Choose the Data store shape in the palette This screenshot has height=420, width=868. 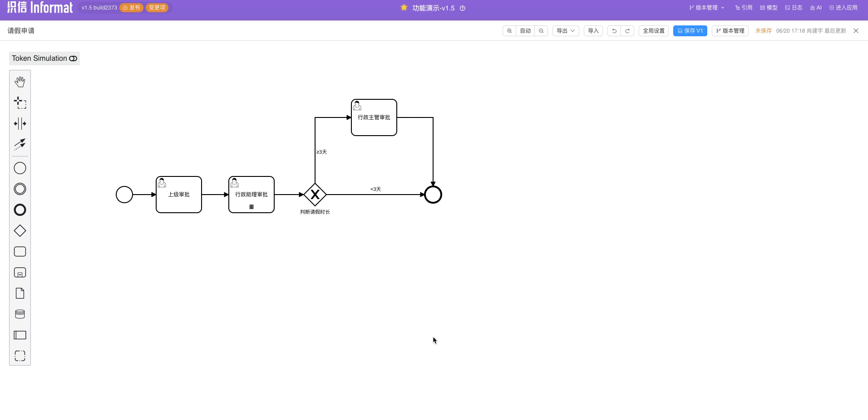(x=20, y=313)
